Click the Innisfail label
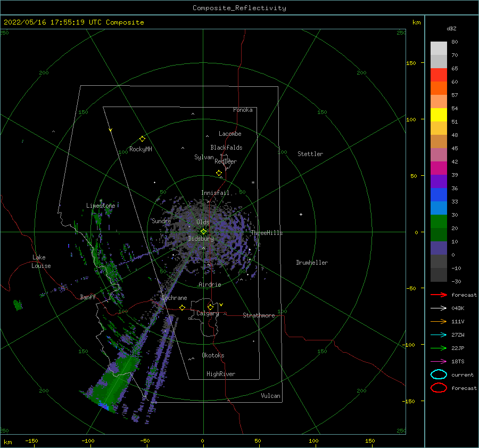This screenshot has height=448, width=479. click(215, 193)
